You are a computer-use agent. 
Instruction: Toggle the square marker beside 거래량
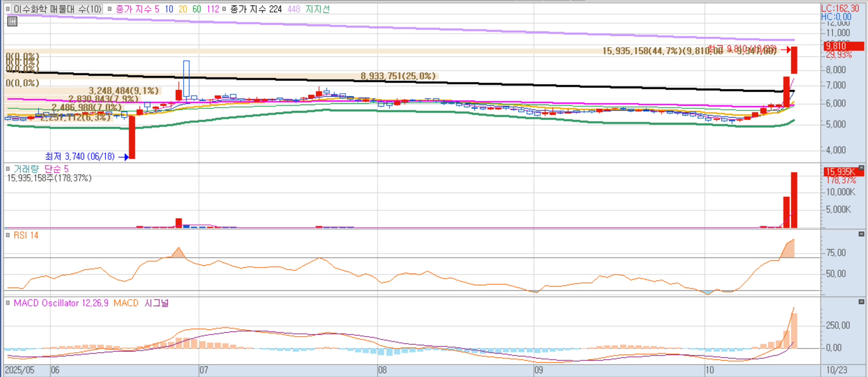(8, 169)
